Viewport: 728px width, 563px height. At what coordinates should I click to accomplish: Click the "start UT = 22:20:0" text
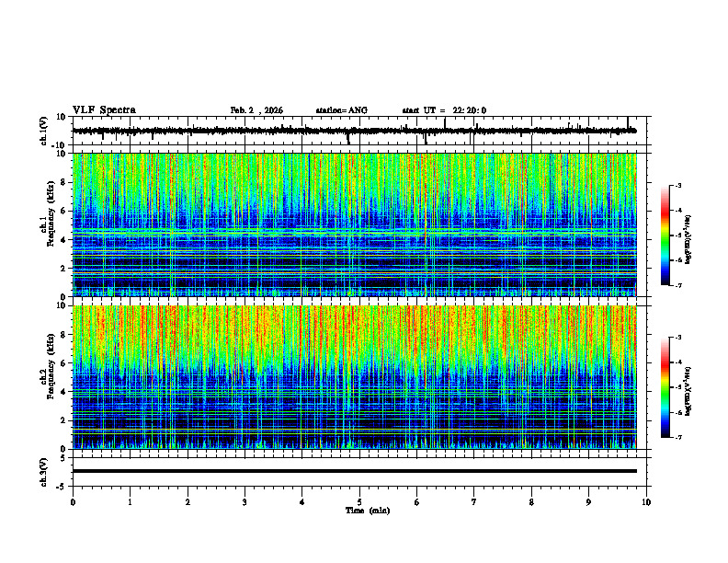pyautogui.click(x=444, y=110)
